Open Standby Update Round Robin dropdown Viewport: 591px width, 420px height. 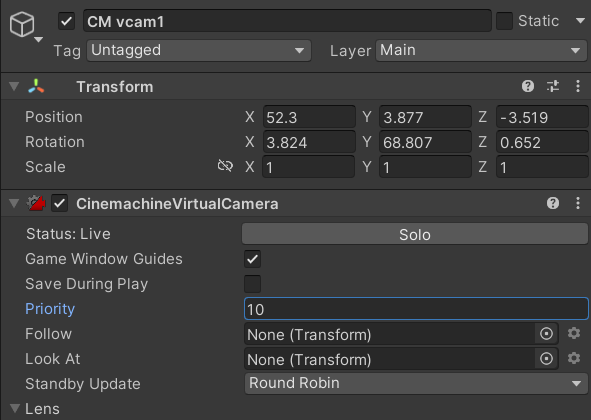pyautogui.click(x=416, y=383)
